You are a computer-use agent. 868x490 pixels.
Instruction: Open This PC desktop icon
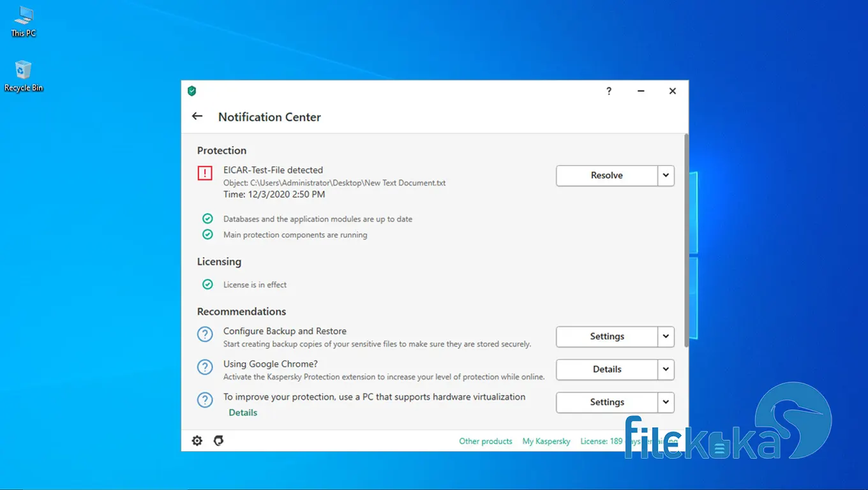(x=24, y=21)
